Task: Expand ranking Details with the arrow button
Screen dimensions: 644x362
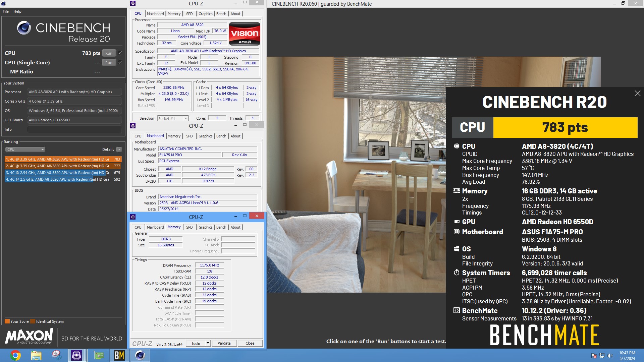Action: (119, 149)
